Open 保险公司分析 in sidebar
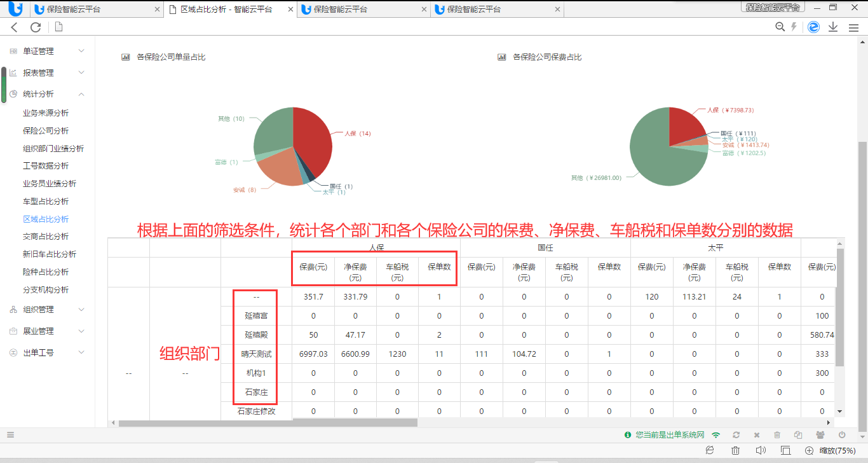 point(46,131)
